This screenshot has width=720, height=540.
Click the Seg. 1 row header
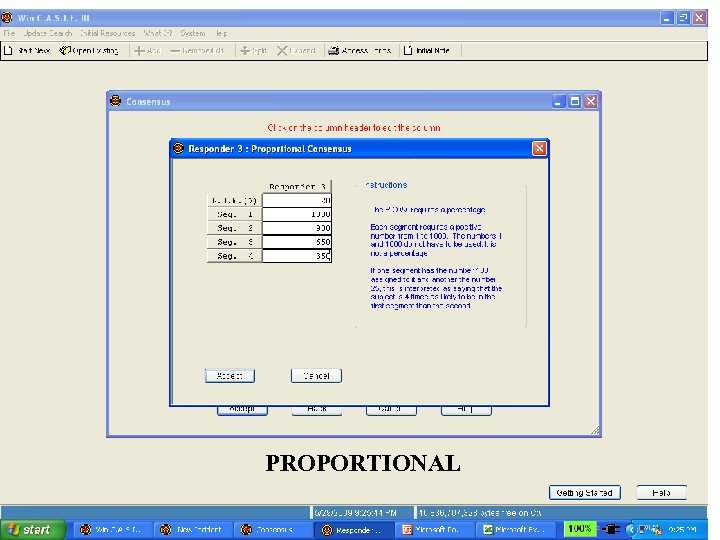pos(235,214)
